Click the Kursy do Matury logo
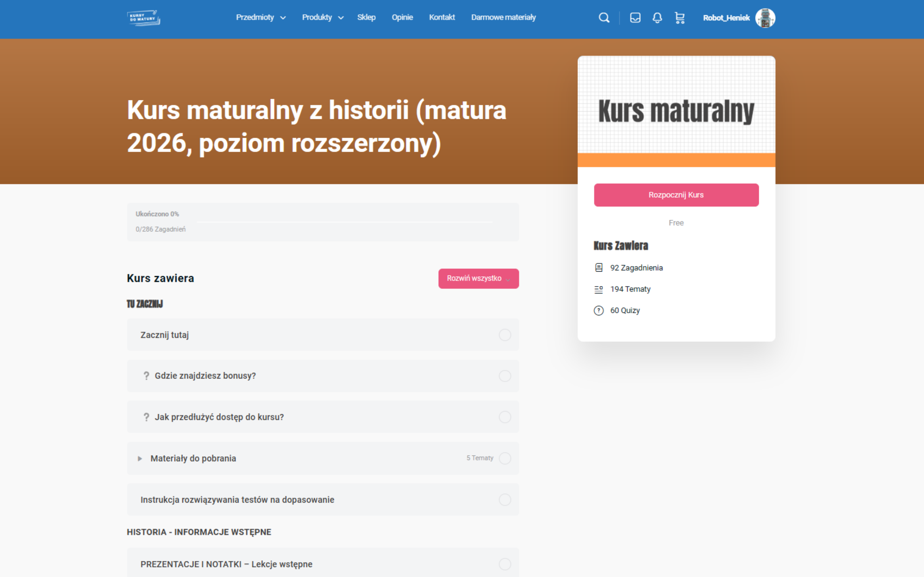The width and height of the screenshot is (924, 577). [x=143, y=18]
